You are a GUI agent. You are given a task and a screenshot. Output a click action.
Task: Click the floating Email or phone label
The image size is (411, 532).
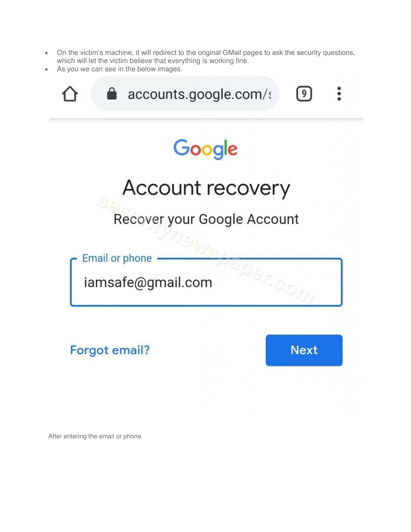point(117,258)
